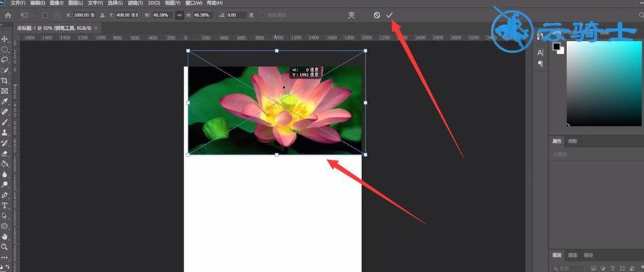Select the Zoom tool
Viewport: 644px width, 272px height.
click(5, 247)
